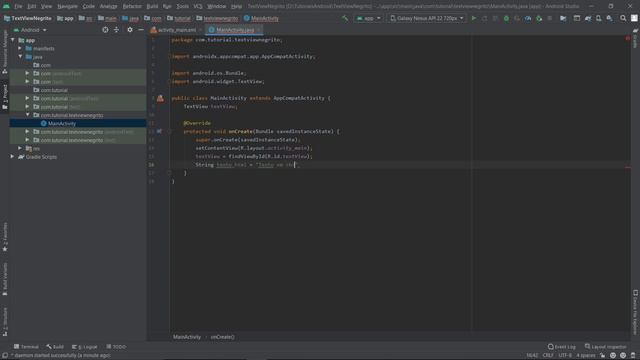Collapse the com.tutorial.textviewnegrito package
Screen dimensions: 640x360
click(x=28, y=115)
